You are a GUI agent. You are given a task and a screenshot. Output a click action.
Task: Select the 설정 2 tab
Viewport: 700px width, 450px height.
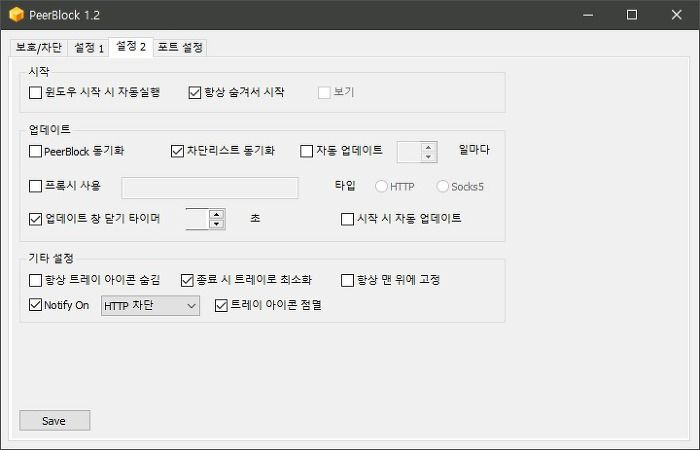click(x=131, y=46)
